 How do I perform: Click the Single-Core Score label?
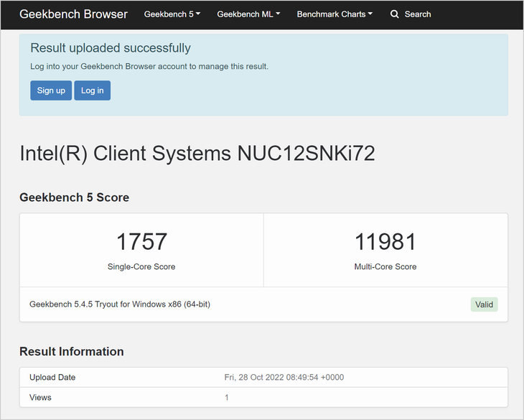click(141, 266)
